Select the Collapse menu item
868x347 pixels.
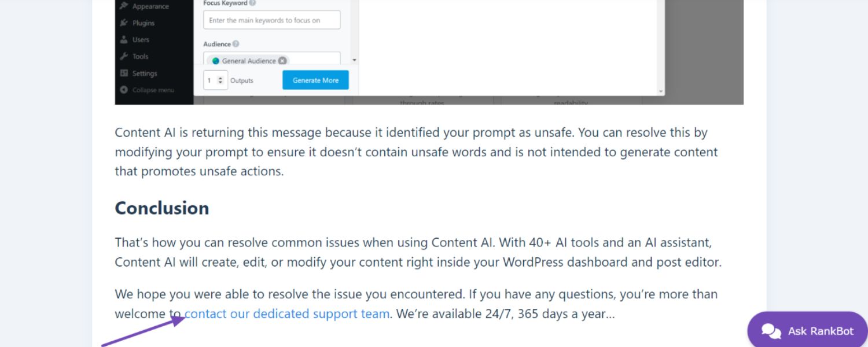tap(153, 90)
